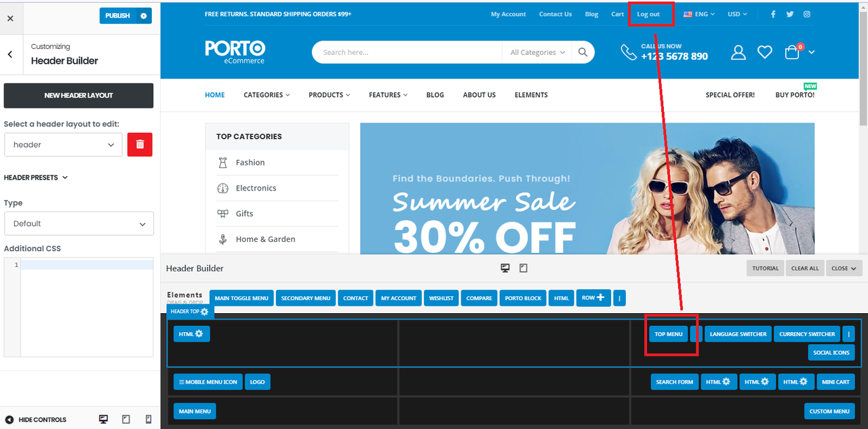Click Buy Porto! link

(x=795, y=95)
